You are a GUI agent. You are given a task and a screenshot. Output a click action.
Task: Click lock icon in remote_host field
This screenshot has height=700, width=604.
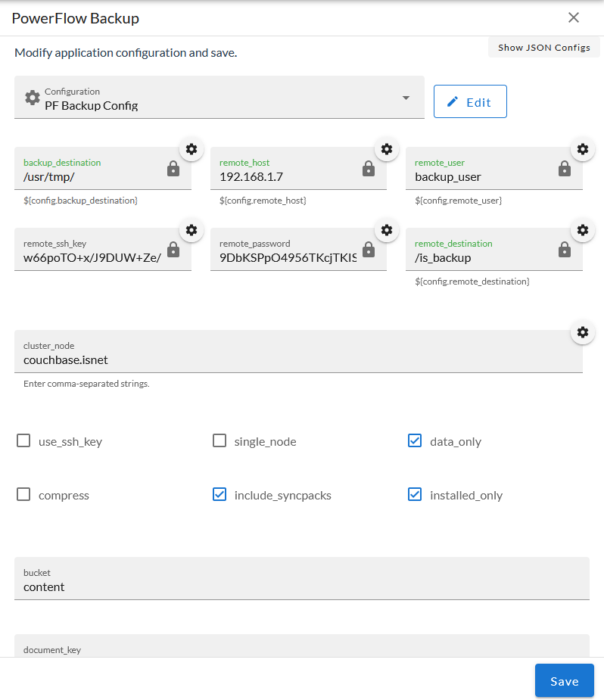[x=369, y=169]
